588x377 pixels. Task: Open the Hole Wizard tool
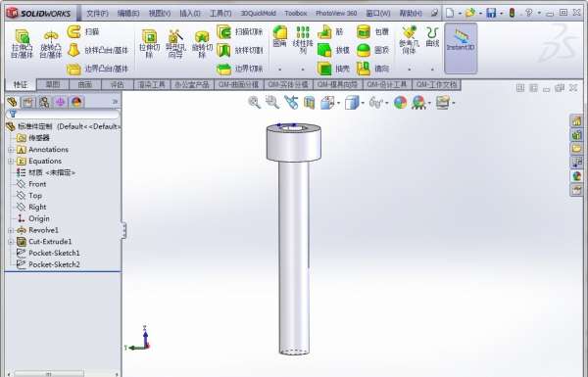pyautogui.click(x=175, y=43)
